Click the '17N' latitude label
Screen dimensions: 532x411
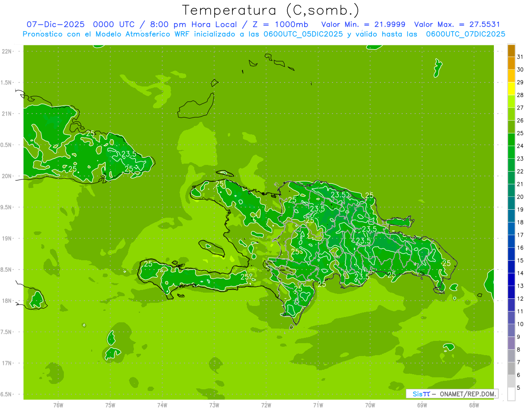click(7, 363)
